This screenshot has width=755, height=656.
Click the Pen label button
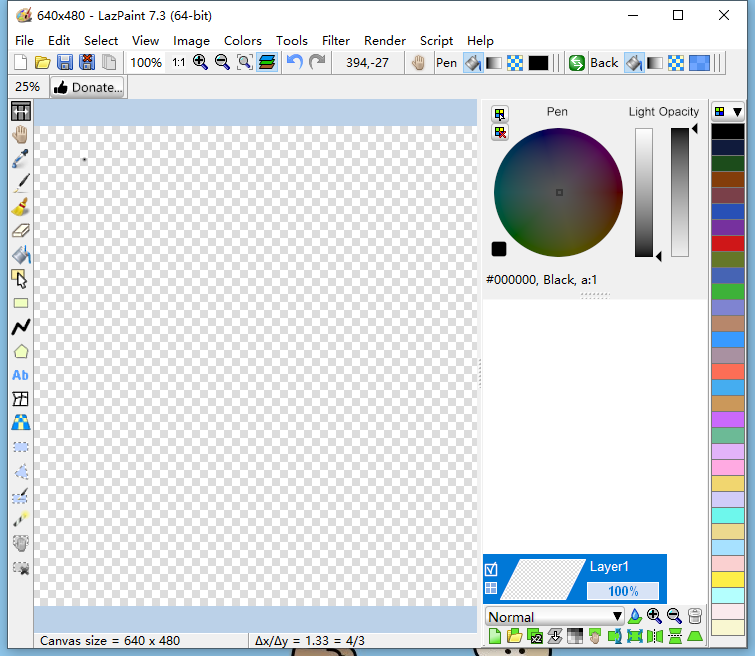[x=446, y=63]
